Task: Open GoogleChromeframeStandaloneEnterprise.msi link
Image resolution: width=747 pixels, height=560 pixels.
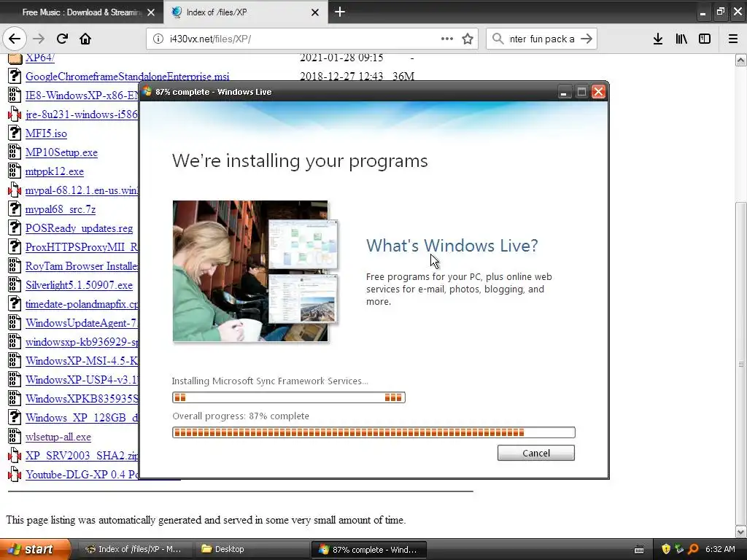Action: point(127,76)
